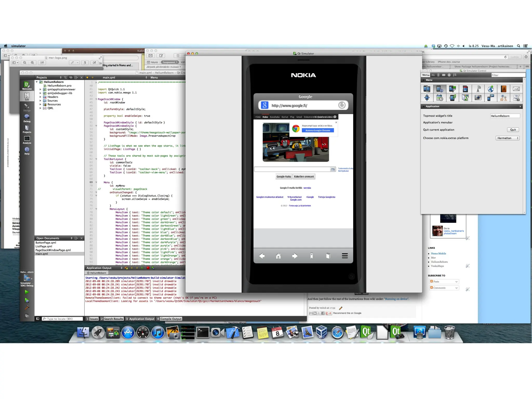Open Debug mode in Qt Creator sidebar

click(x=27, y=118)
